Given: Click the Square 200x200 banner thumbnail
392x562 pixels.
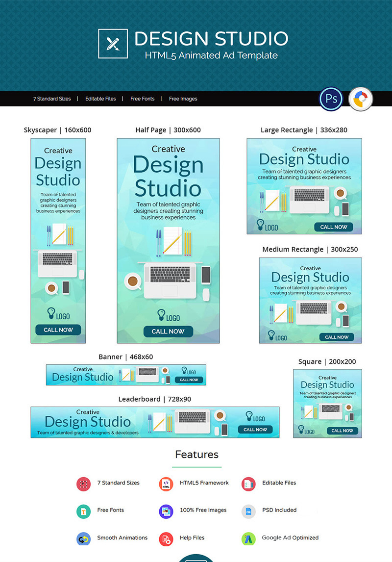Looking at the screenshot, I should pyautogui.click(x=327, y=403).
